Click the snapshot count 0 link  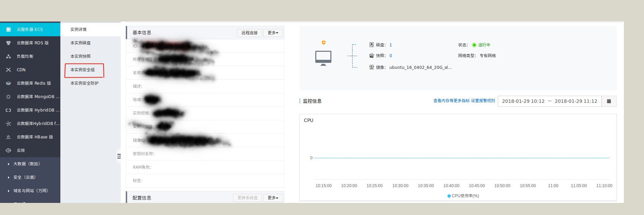click(x=391, y=56)
